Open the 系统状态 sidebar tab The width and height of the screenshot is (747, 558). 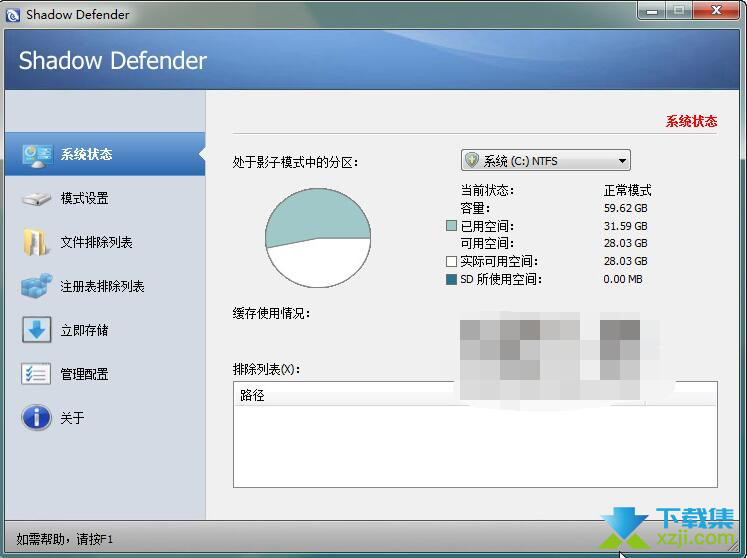point(105,154)
